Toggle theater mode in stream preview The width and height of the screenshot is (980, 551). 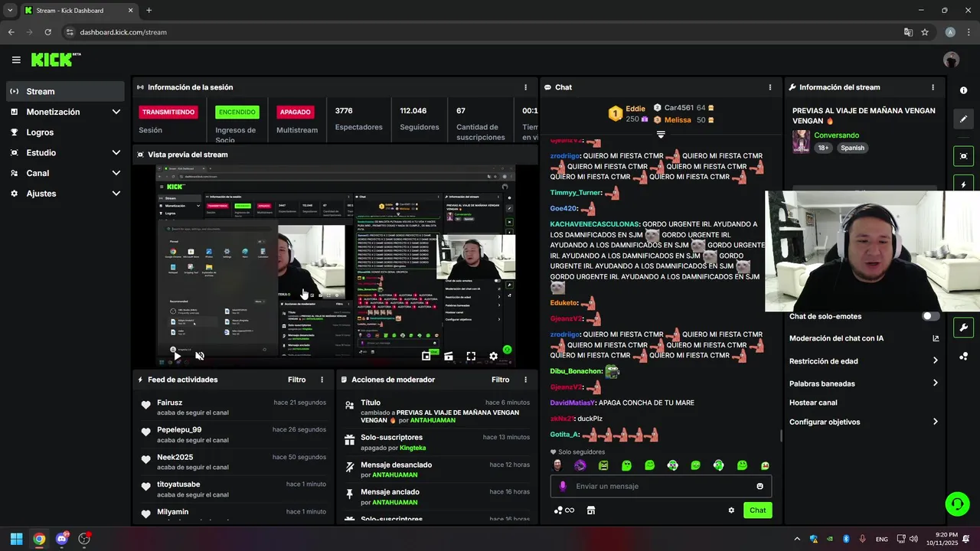pyautogui.click(x=449, y=356)
